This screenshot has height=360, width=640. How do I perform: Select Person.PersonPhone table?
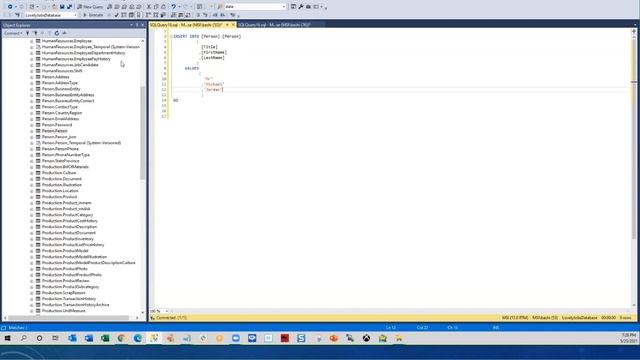pyautogui.click(x=60, y=149)
